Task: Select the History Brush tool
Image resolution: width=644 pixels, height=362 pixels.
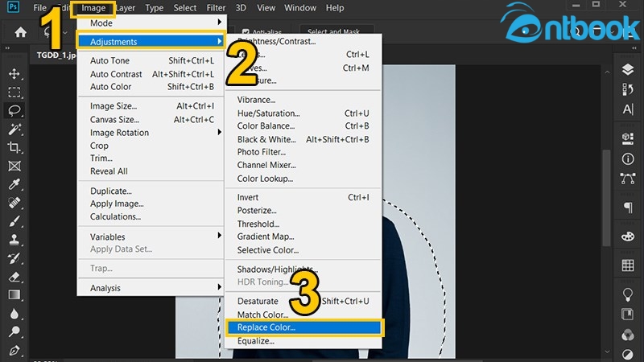Action: 14,258
